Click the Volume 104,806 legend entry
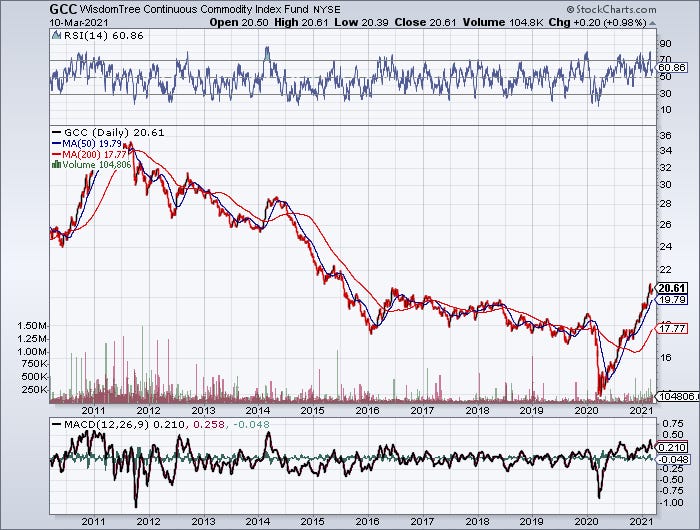The height and width of the screenshot is (530, 700). point(96,165)
